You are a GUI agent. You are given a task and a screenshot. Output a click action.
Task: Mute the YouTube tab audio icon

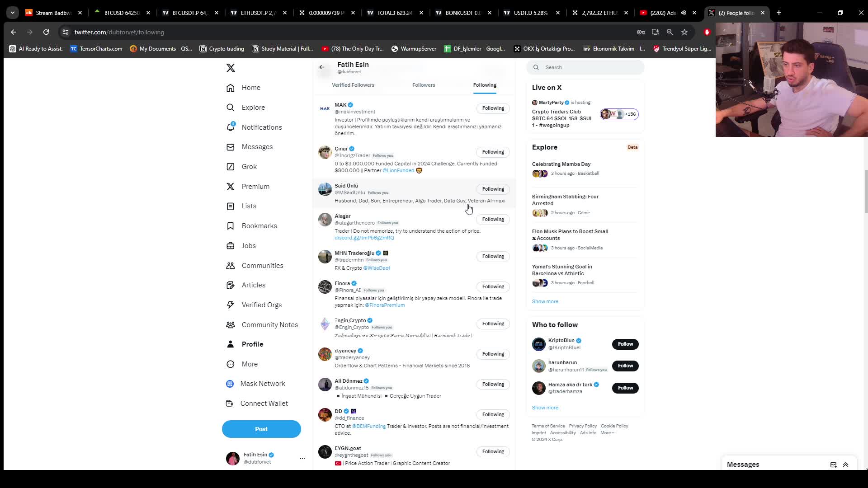[x=684, y=13]
